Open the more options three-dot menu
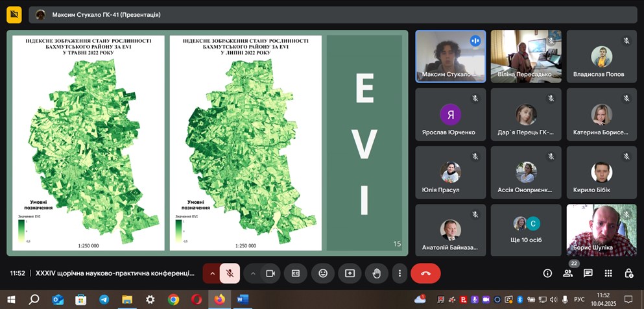The width and height of the screenshot is (644, 309). click(400, 273)
